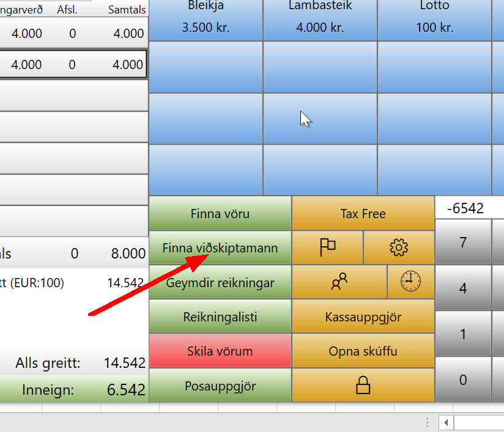Screen dimensions: 504x432
Task: Select the Tax Free button
Action: click(363, 214)
